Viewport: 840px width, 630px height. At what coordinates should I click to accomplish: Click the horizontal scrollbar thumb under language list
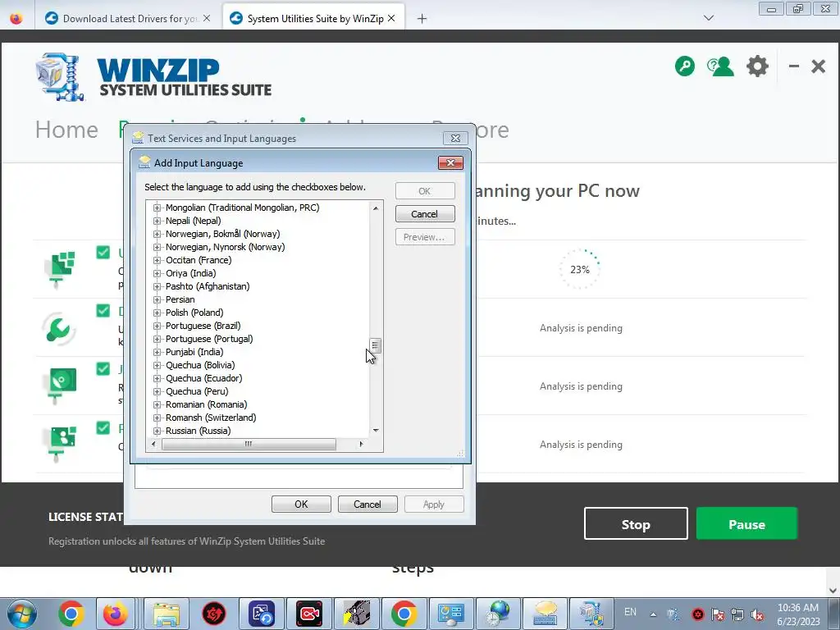point(249,444)
